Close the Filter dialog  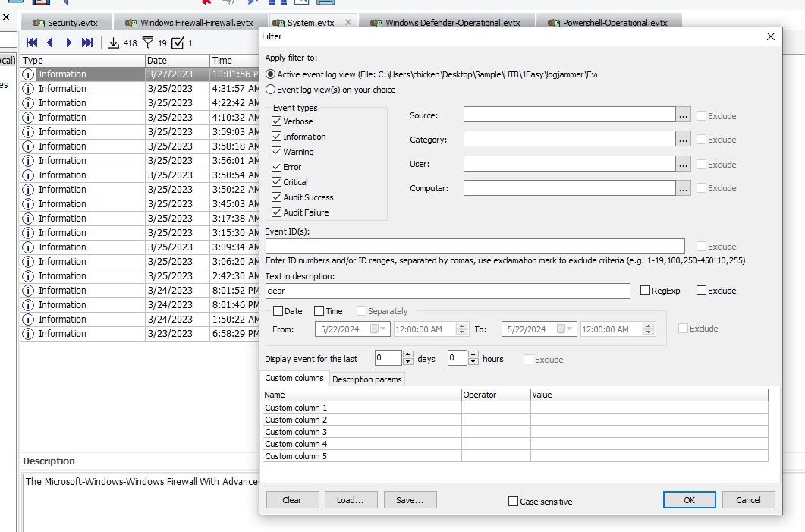coord(770,36)
